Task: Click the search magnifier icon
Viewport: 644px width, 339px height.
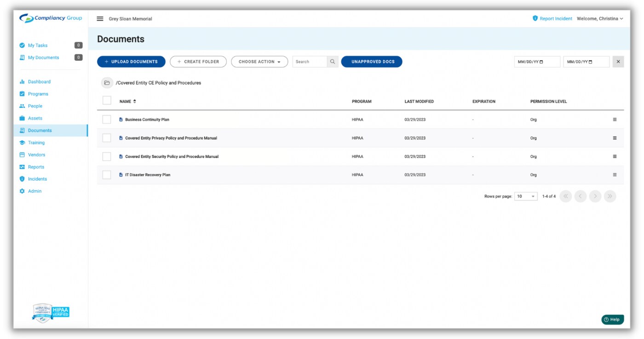Action: (333, 62)
